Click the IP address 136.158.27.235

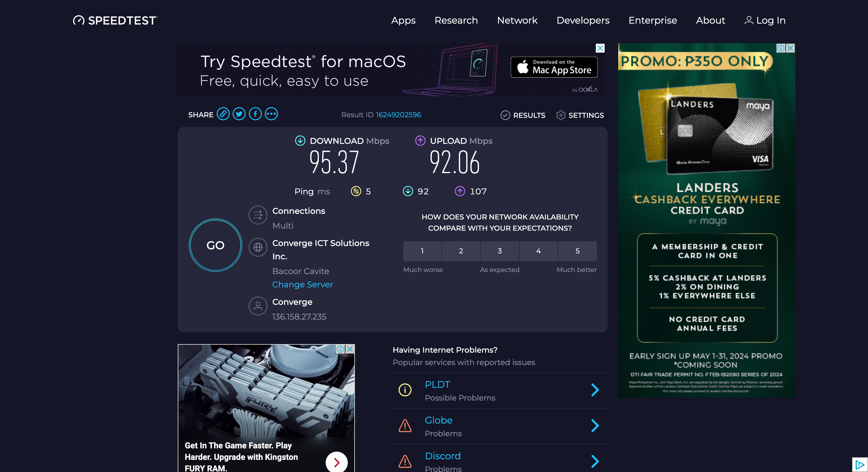click(x=299, y=317)
